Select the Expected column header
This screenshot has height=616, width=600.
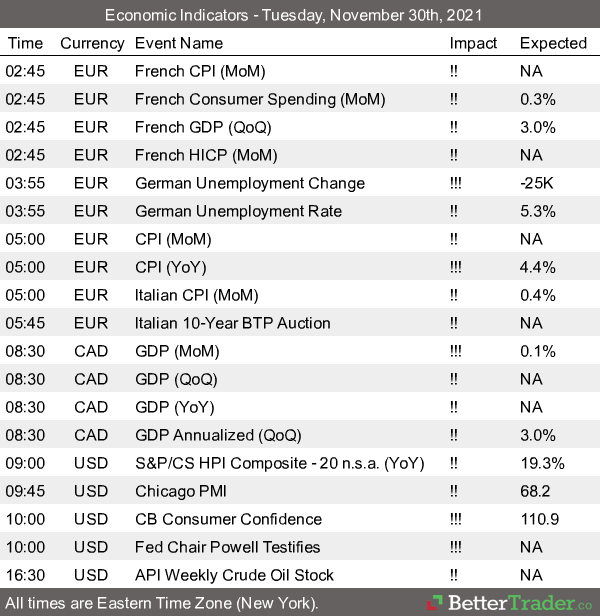pyautogui.click(x=553, y=43)
